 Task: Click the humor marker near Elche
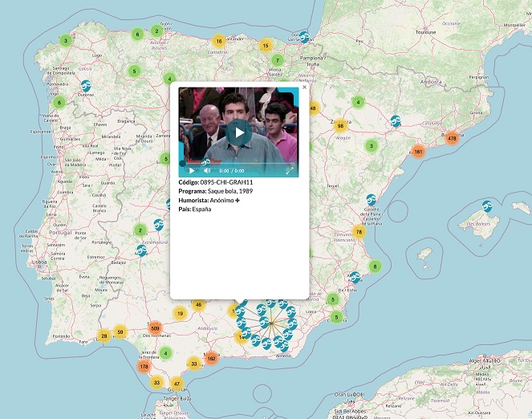click(x=355, y=277)
